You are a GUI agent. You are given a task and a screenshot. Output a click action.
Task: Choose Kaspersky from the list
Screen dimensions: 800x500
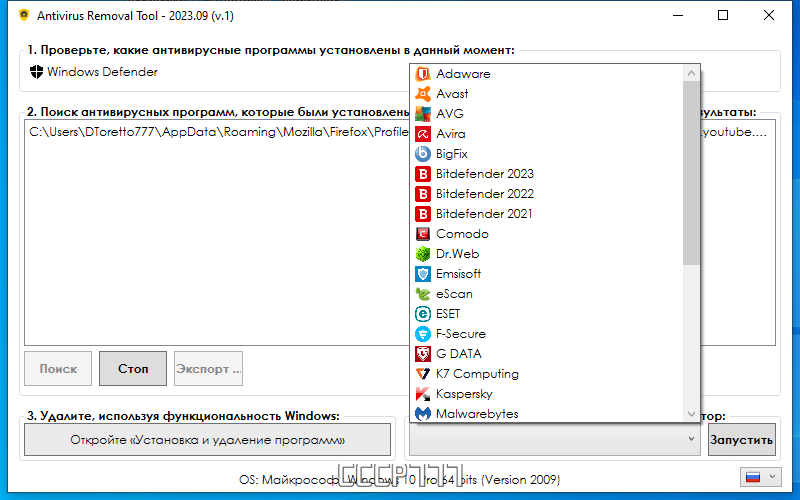pyautogui.click(x=546, y=394)
